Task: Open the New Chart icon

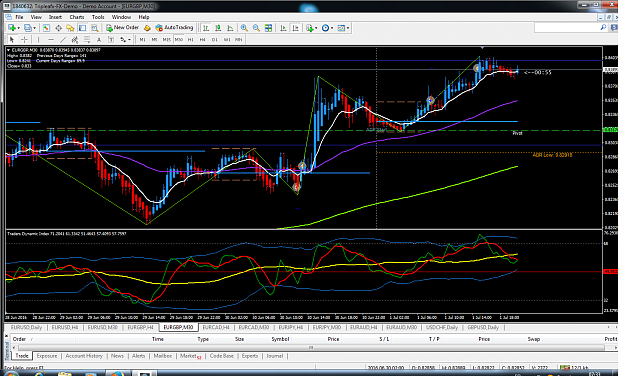Action: pyautogui.click(x=12, y=28)
